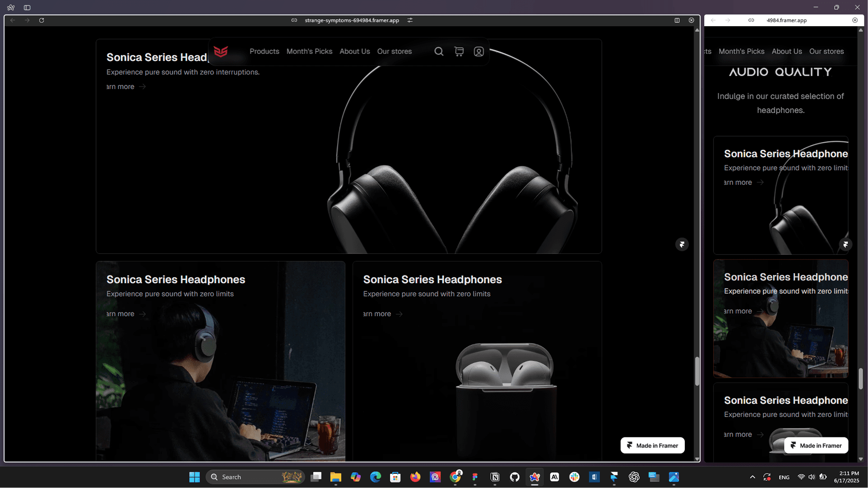
Task: Open Products menu in left pane navbar
Action: 265,51
